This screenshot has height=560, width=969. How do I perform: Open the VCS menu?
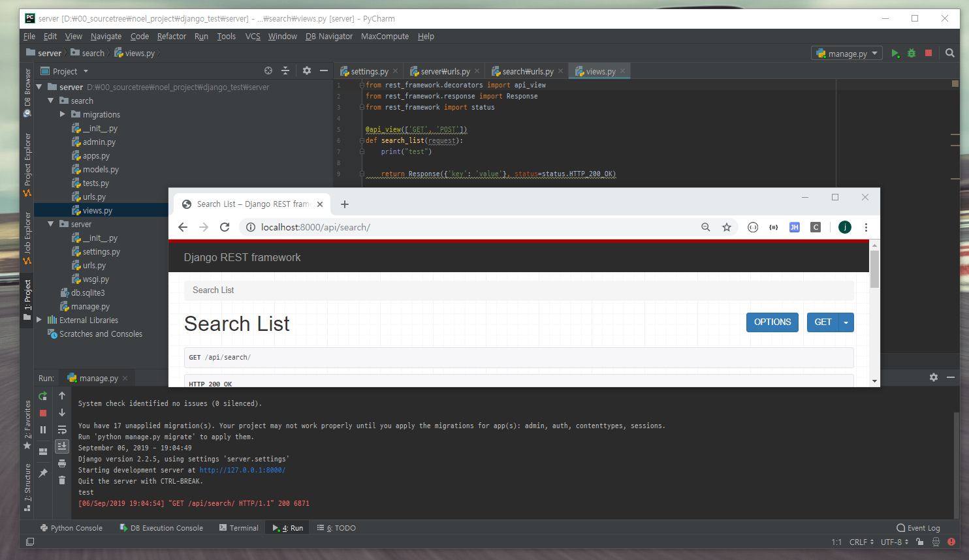(x=253, y=37)
